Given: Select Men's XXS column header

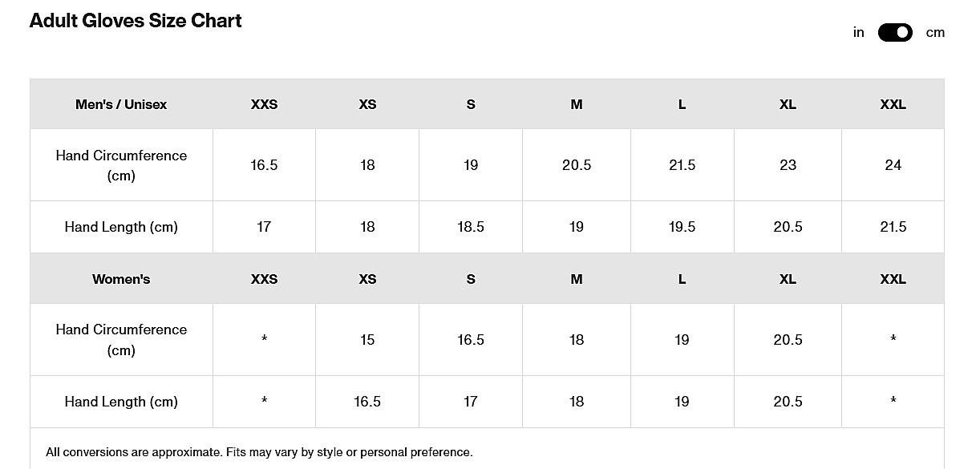Looking at the screenshot, I should click(x=264, y=104).
